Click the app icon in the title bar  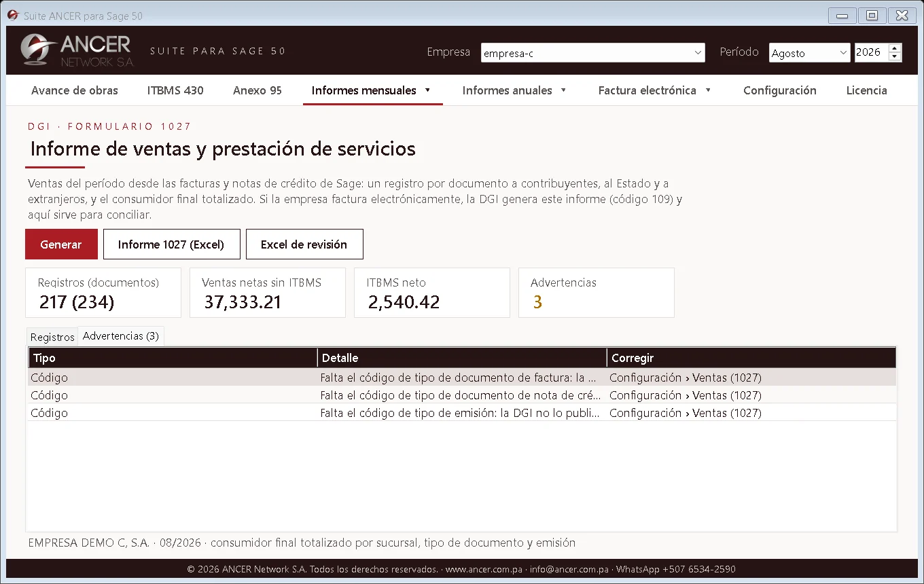click(x=13, y=15)
